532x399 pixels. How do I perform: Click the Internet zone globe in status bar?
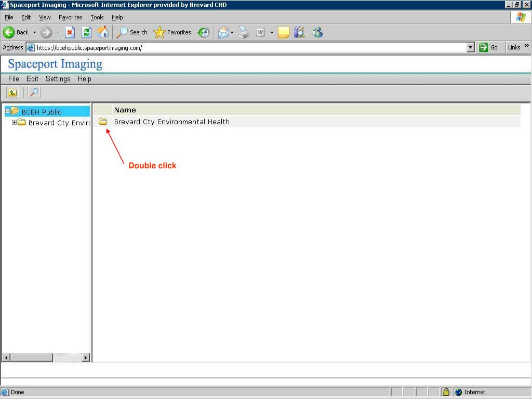458,392
